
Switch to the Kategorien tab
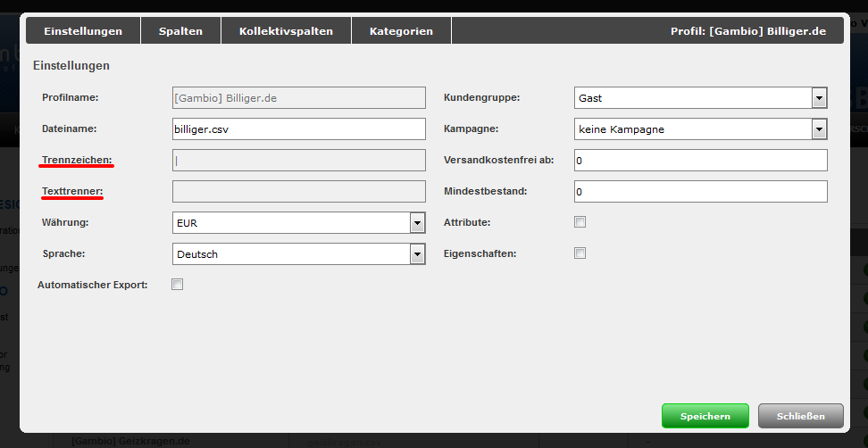coord(401,31)
